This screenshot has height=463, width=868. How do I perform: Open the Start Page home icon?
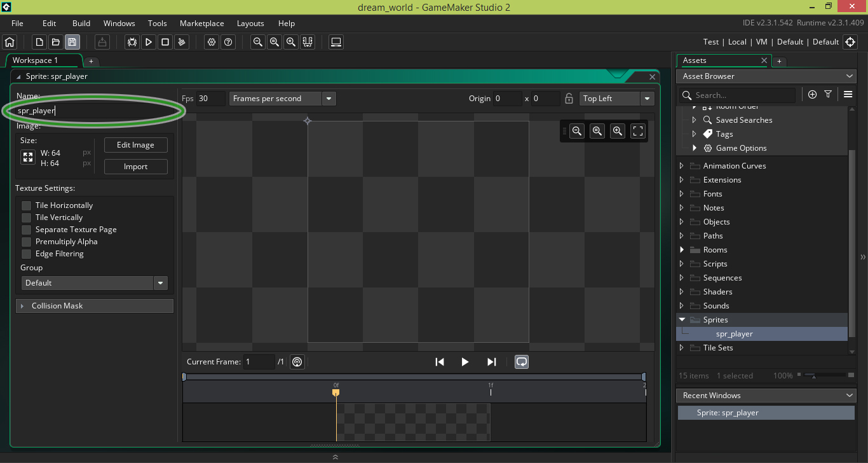pos(10,42)
